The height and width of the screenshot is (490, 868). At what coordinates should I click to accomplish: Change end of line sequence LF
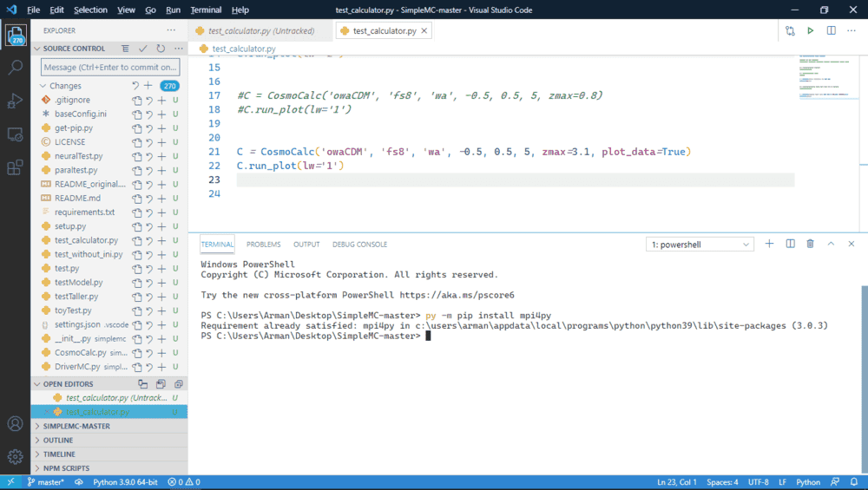click(782, 482)
